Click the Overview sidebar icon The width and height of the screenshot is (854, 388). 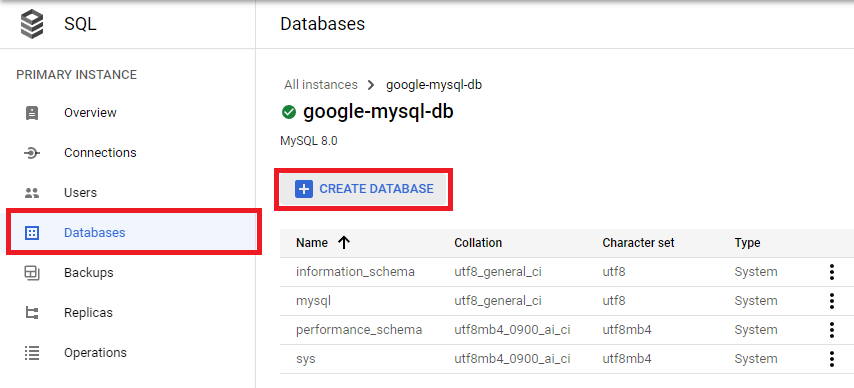click(x=32, y=113)
